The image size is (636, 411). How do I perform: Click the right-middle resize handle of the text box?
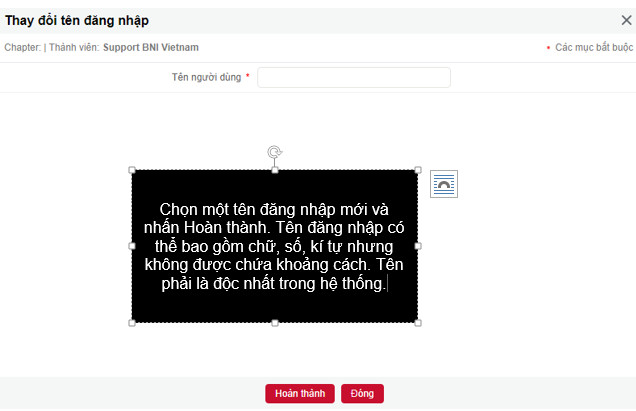[x=418, y=246]
